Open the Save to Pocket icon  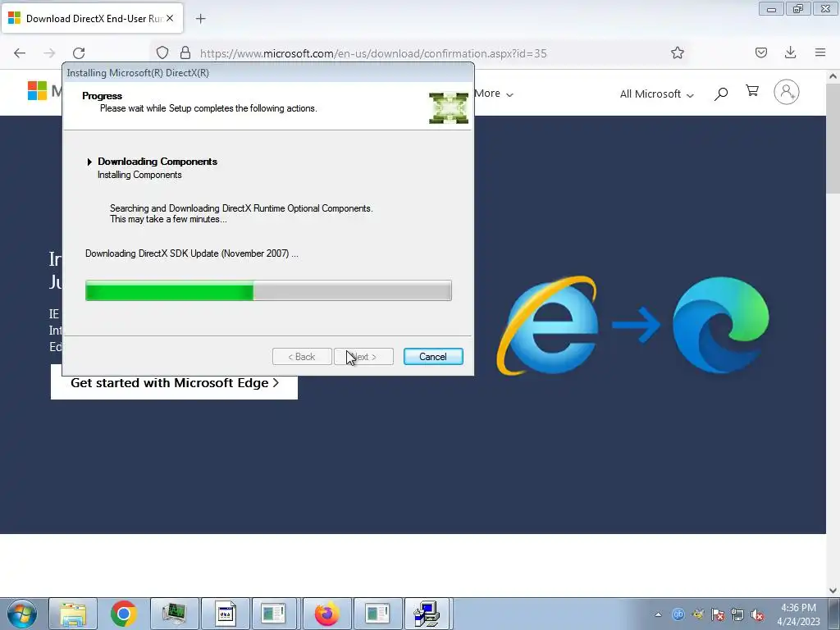coord(760,52)
